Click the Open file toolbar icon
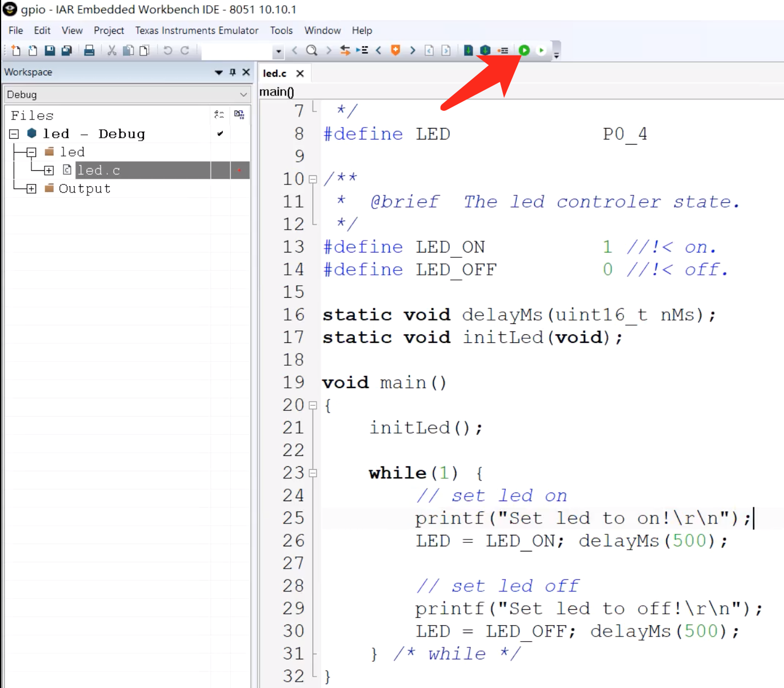Viewport: 784px width, 688px height. click(33, 50)
